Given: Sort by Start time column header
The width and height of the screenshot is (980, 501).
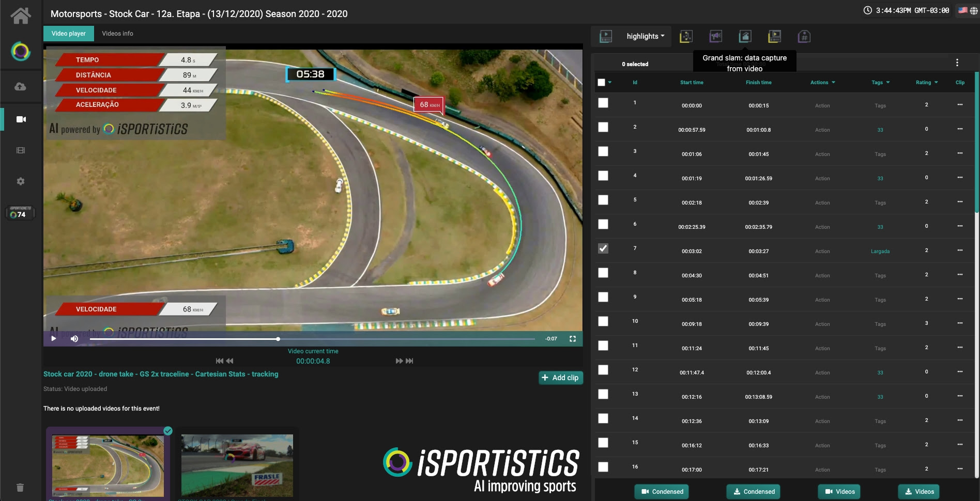Looking at the screenshot, I should [692, 83].
